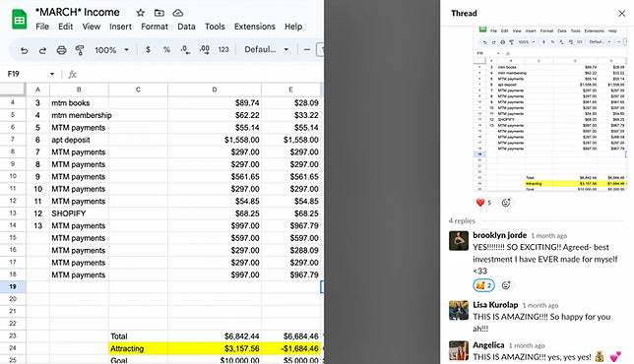
Task: Select column B header
Action: click(x=79, y=90)
